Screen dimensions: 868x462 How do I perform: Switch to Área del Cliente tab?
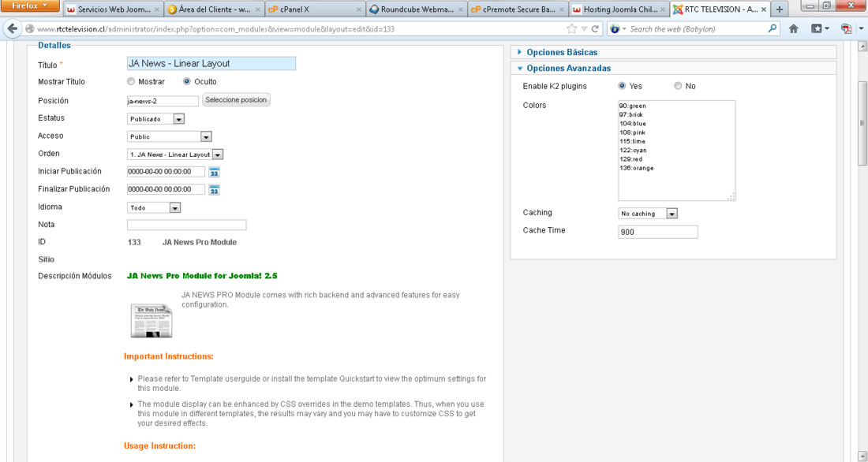pos(214,9)
